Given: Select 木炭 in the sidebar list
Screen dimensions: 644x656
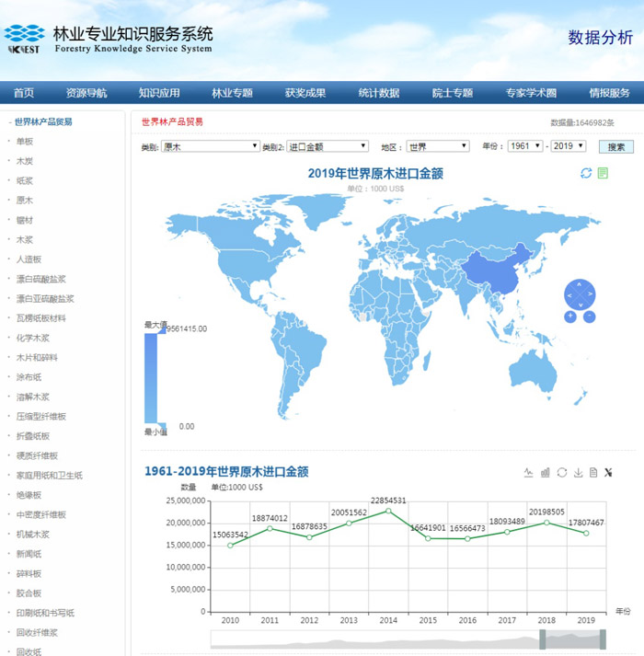Looking at the screenshot, I should 24,161.
